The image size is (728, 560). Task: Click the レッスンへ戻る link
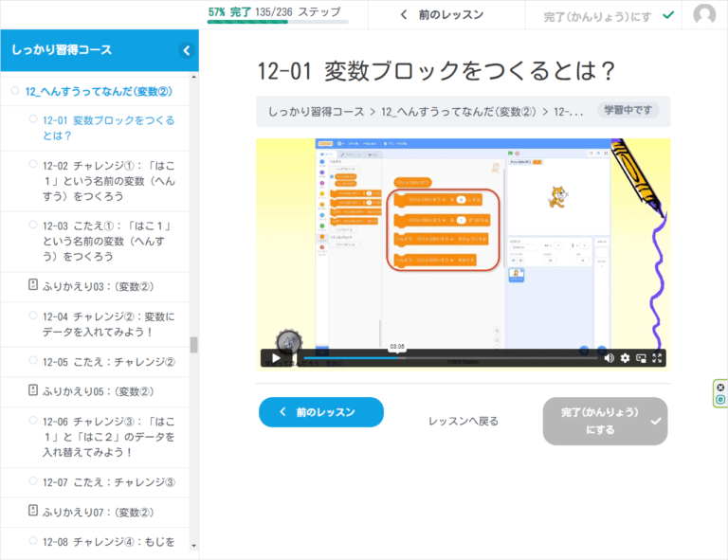click(x=464, y=421)
